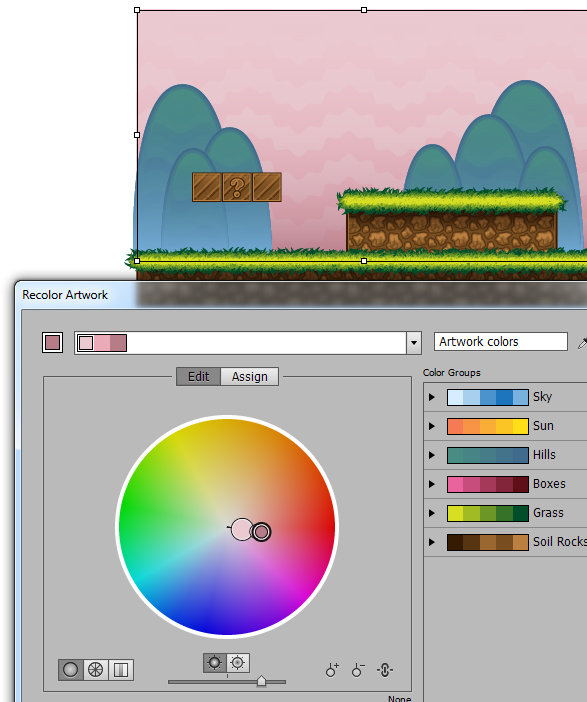Expand the Hills color group

click(432, 455)
